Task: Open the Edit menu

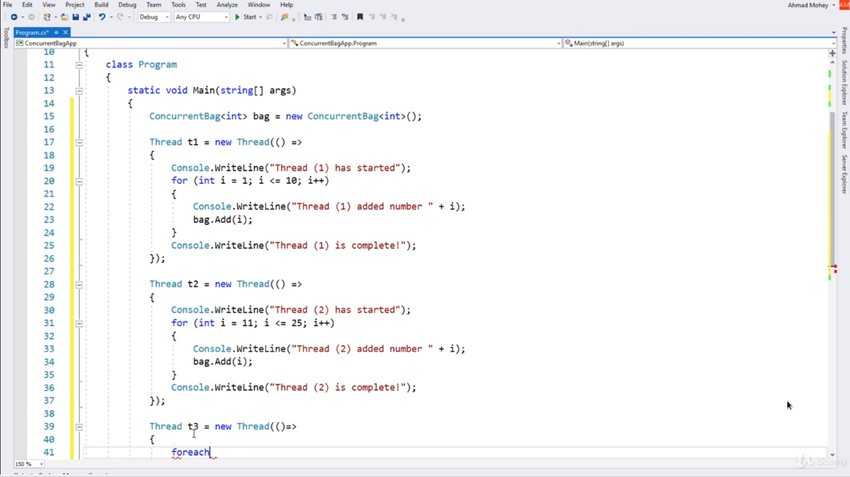Action: coord(27,5)
